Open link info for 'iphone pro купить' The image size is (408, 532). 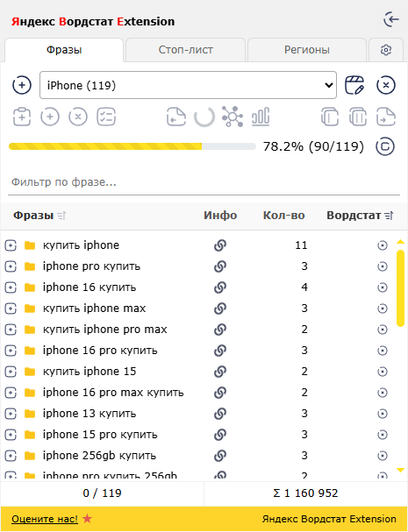click(220, 266)
